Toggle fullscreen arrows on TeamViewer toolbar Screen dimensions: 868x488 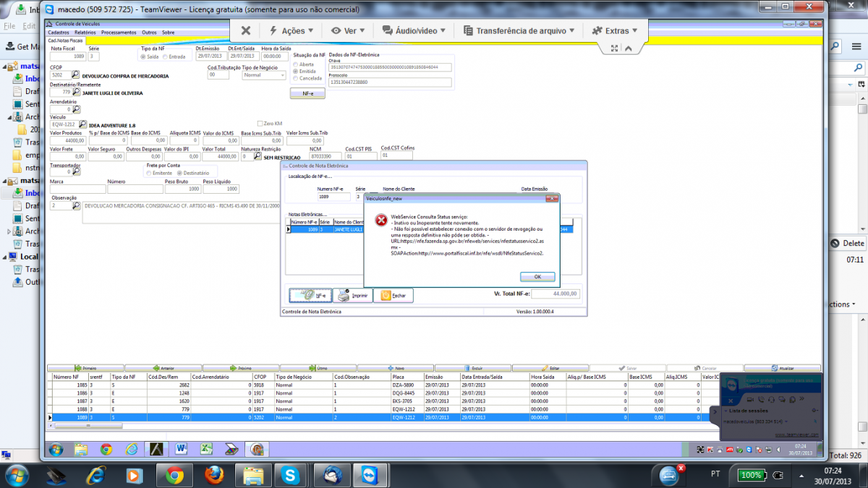tap(614, 48)
